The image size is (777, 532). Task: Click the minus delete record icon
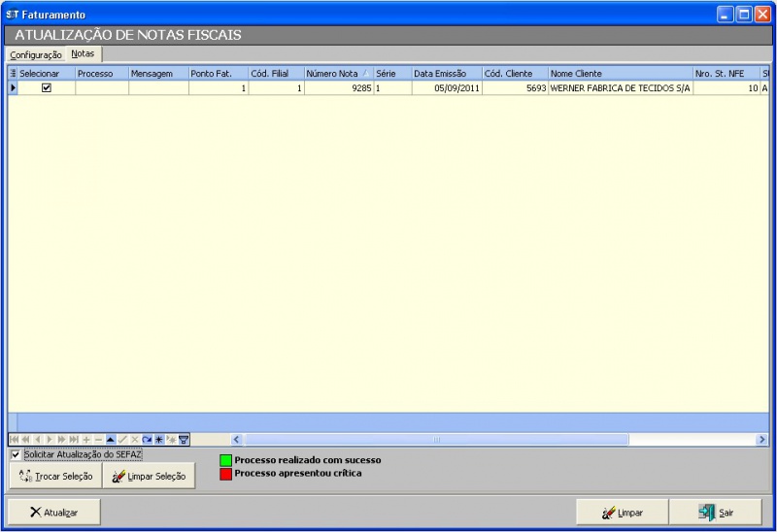click(98, 440)
